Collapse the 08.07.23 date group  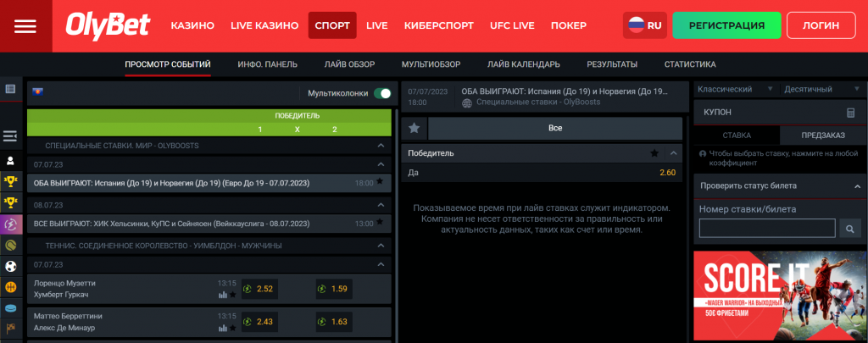pos(381,205)
